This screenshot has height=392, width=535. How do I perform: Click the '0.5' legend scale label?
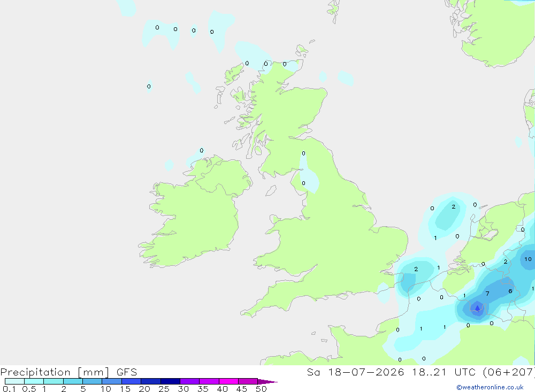pyautogui.click(x=29, y=389)
